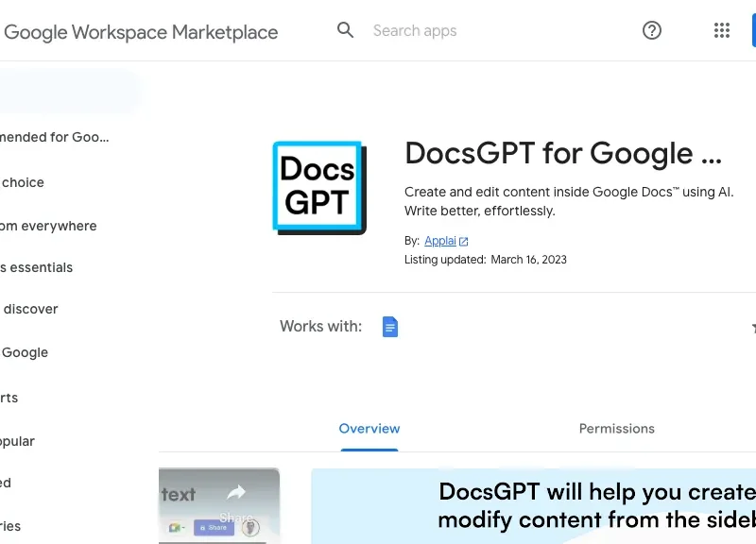The height and width of the screenshot is (544, 756).
Task: Open the Google apps grid launcher
Action: (x=722, y=30)
